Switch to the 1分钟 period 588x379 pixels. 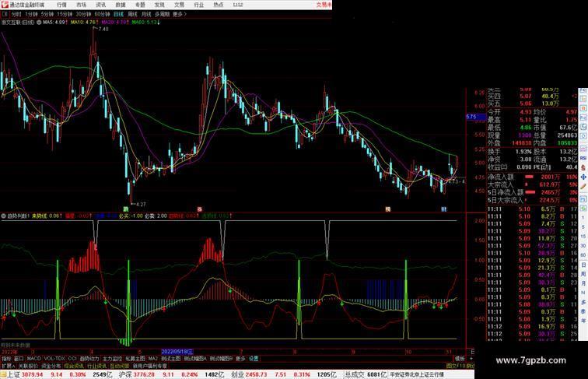[31, 14]
